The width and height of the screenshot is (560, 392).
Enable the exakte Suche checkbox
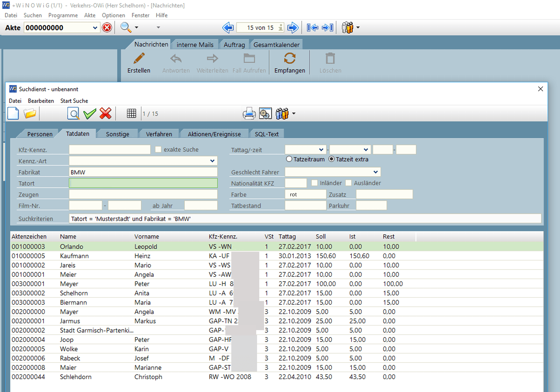(x=158, y=150)
